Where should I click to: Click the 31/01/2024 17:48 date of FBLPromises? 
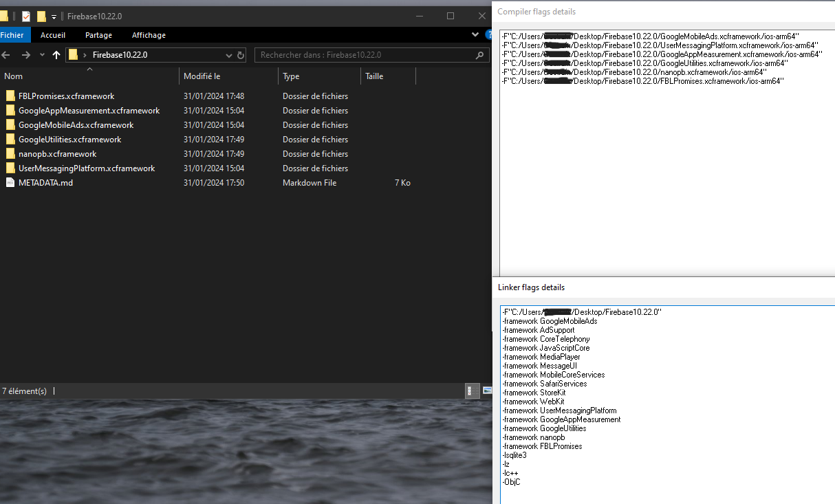point(214,96)
